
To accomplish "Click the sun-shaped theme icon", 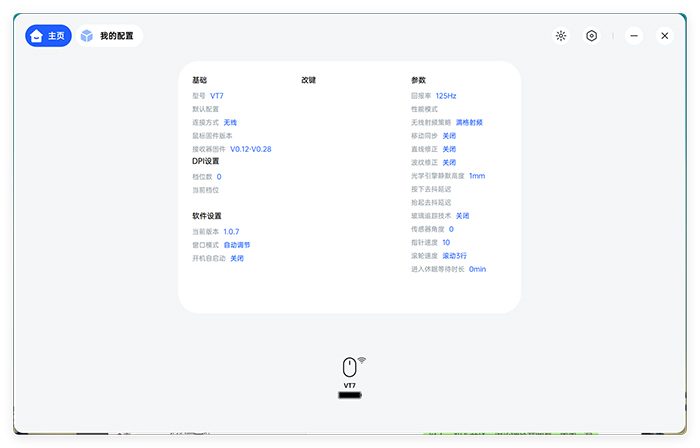I will pyautogui.click(x=561, y=36).
